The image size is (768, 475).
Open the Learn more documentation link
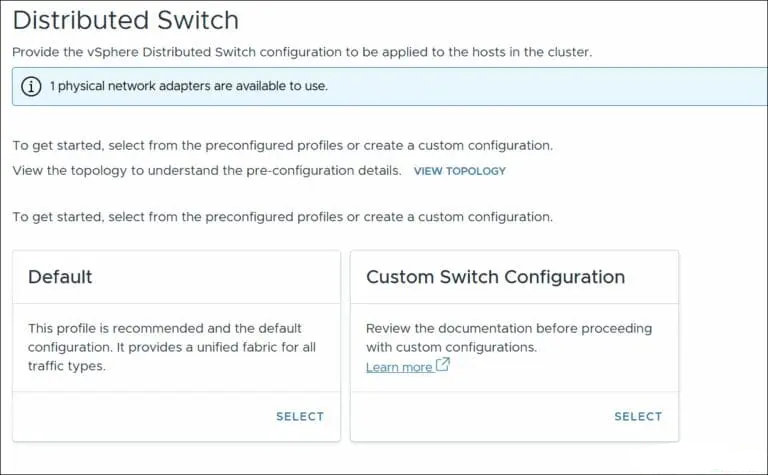click(x=399, y=367)
